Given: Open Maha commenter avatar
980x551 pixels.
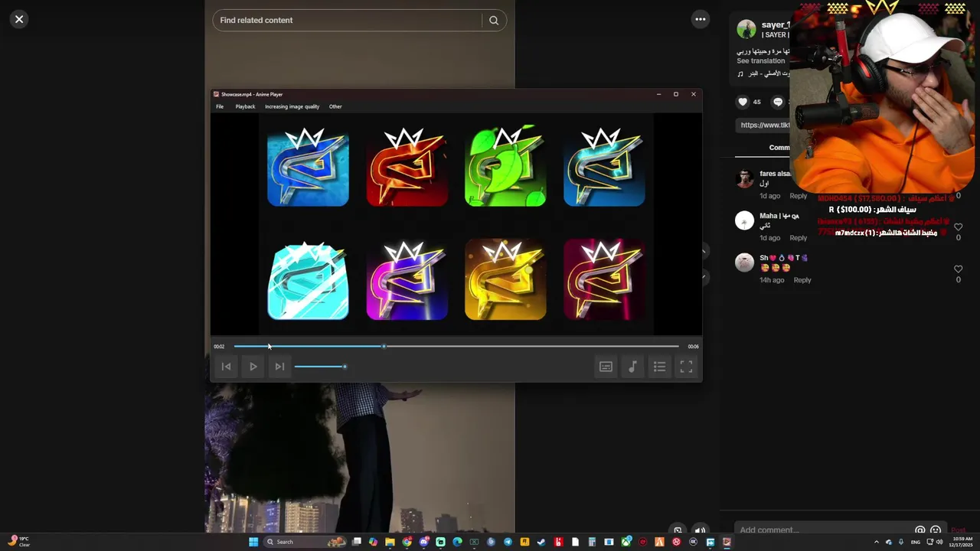Looking at the screenshot, I should (x=744, y=221).
